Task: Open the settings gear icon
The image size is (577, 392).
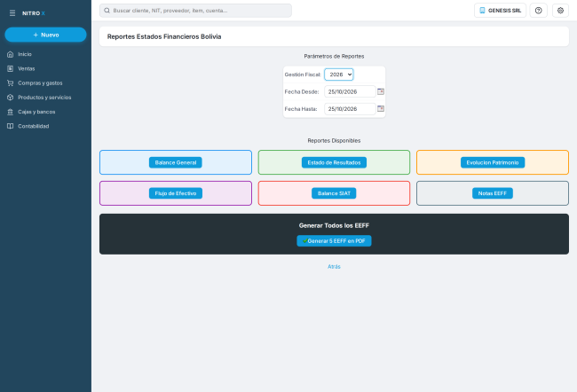Action: [560, 11]
